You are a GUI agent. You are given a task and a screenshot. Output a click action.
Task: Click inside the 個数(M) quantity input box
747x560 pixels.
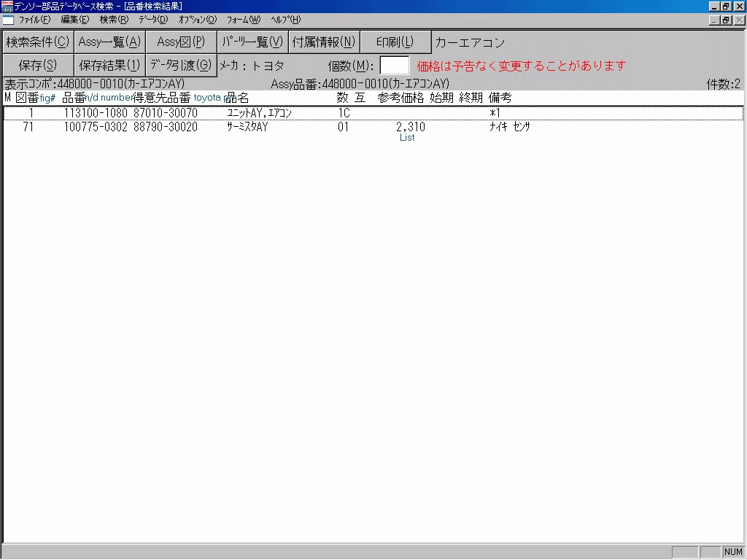coord(395,65)
